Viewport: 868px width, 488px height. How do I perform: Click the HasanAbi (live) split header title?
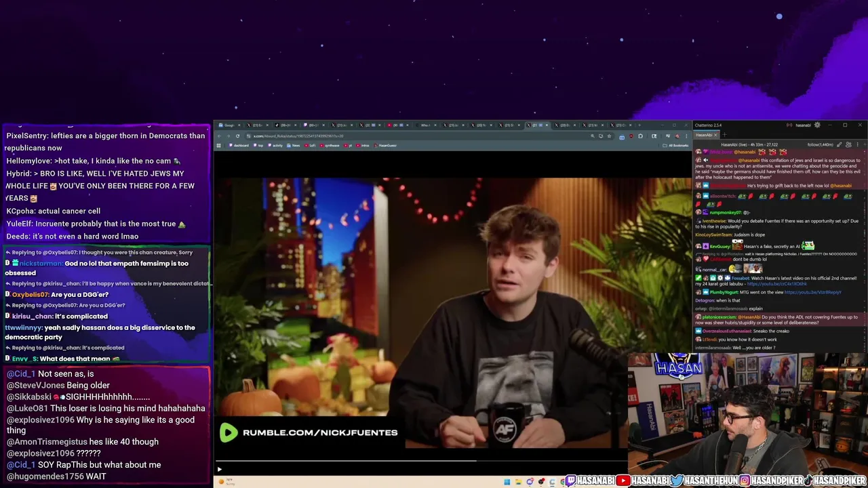[749, 144]
